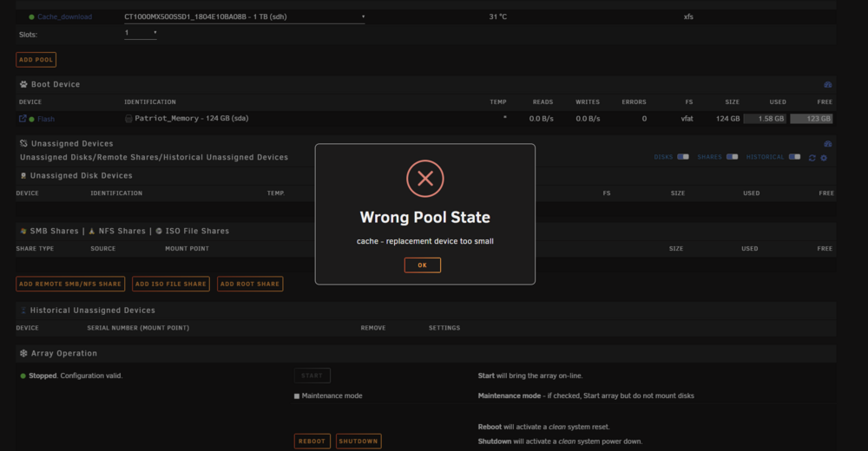Viewport: 868px width, 451px height.
Task: Click the Add Pool button
Action: pyautogui.click(x=36, y=59)
